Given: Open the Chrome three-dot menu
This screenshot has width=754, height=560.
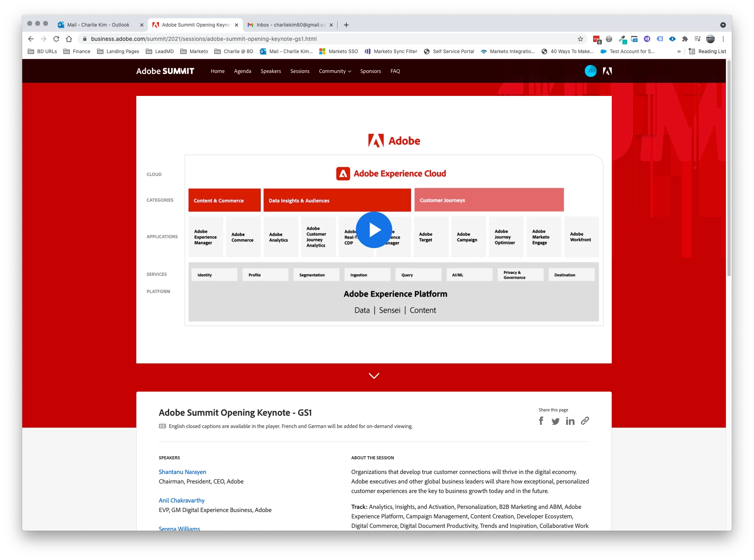Looking at the screenshot, I should point(723,39).
